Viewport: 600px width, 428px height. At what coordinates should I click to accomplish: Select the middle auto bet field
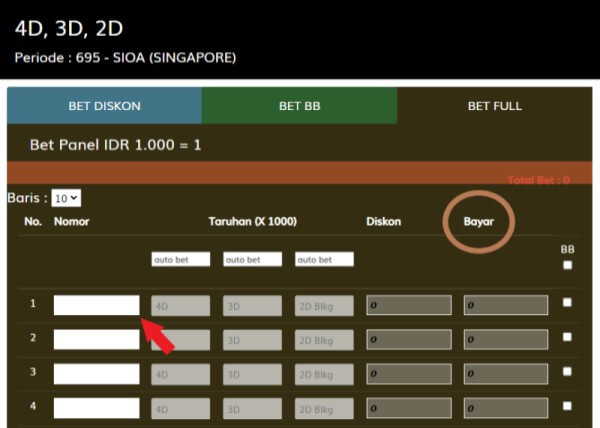(252, 259)
